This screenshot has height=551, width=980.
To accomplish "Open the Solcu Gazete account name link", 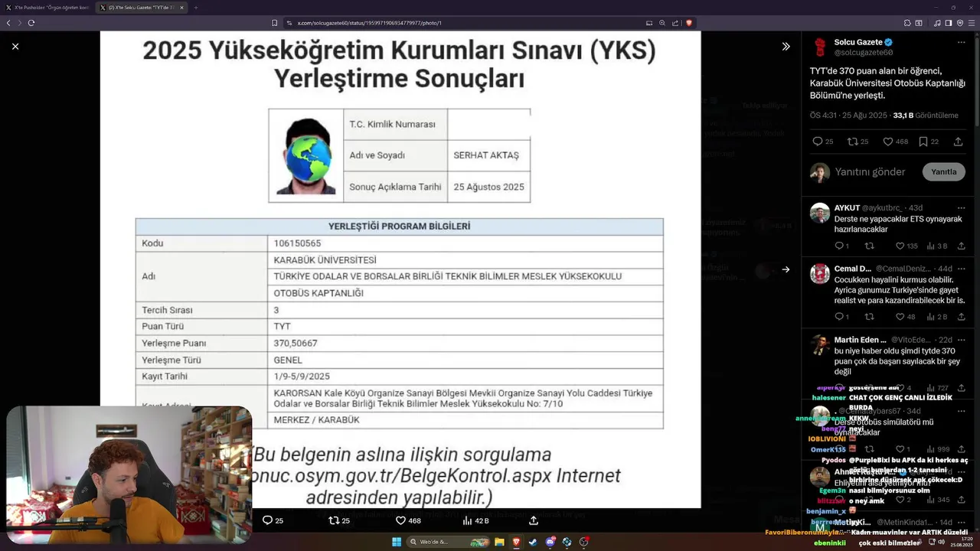I will 857,42.
